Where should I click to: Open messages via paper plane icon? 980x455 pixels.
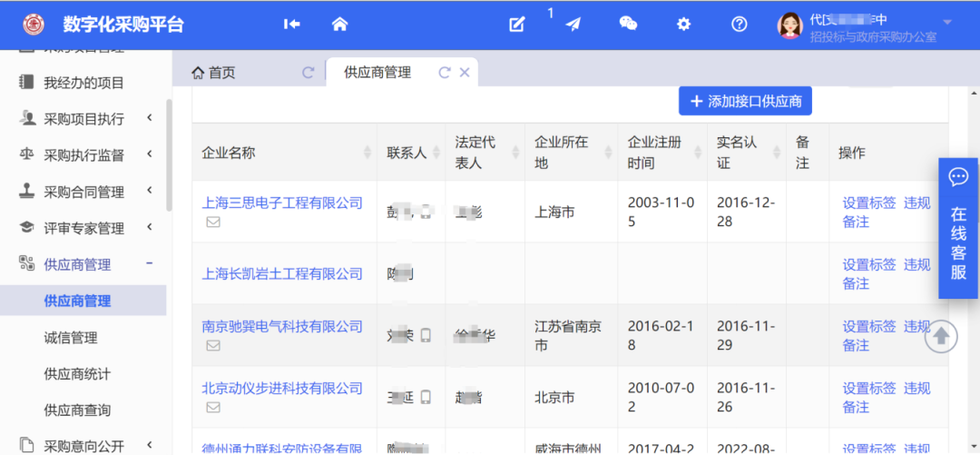(x=573, y=25)
